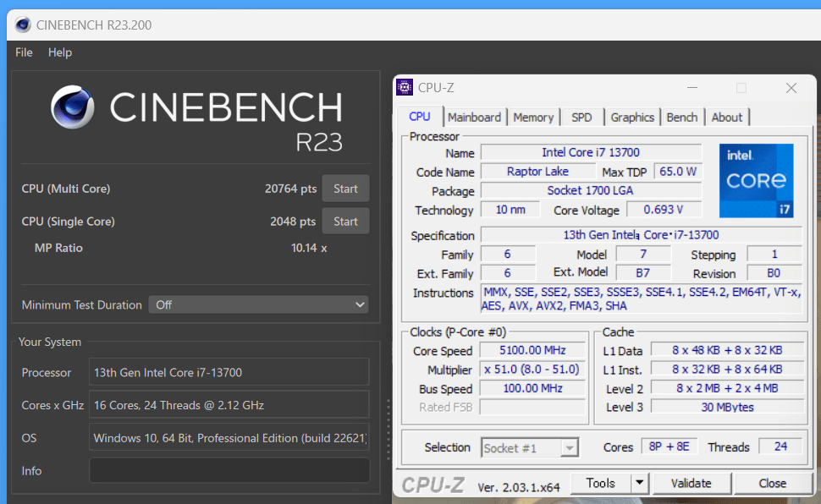Switch to the About tab
821x504 pixels.
click(x=727, y=118)
